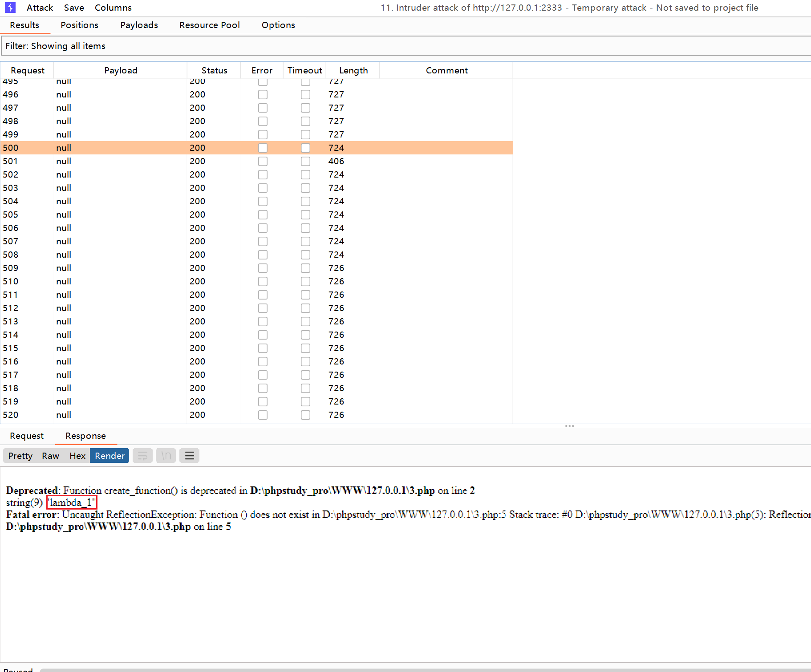Toggle Timeout checkbox for request 509
Viewport: 811px width, 672px height.
click(x=305, y=268)
